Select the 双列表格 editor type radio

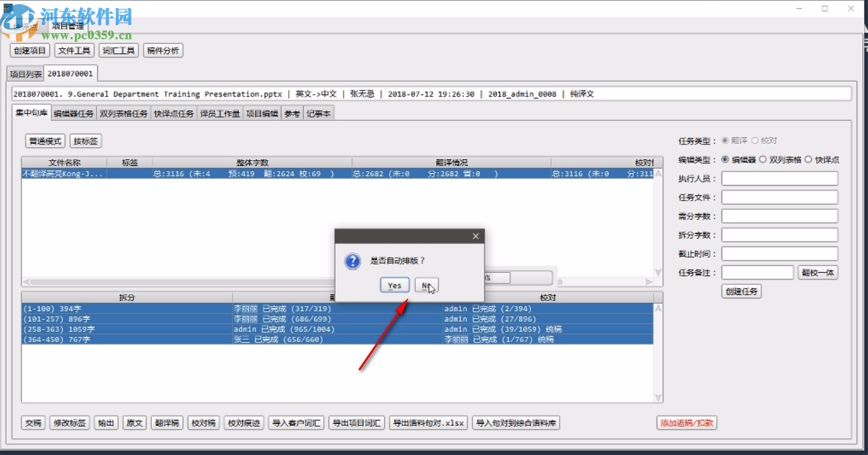point(763,160)
